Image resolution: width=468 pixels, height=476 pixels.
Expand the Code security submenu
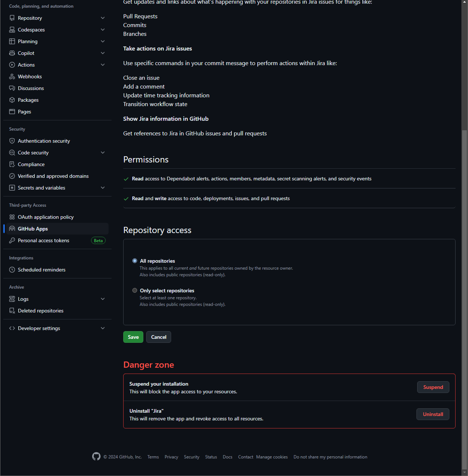pos(103,153)
